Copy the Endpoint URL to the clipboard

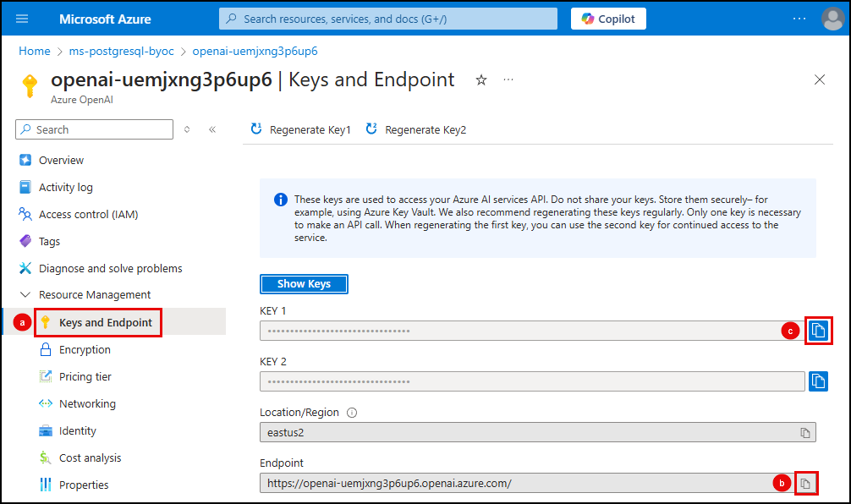pos(805,484)
